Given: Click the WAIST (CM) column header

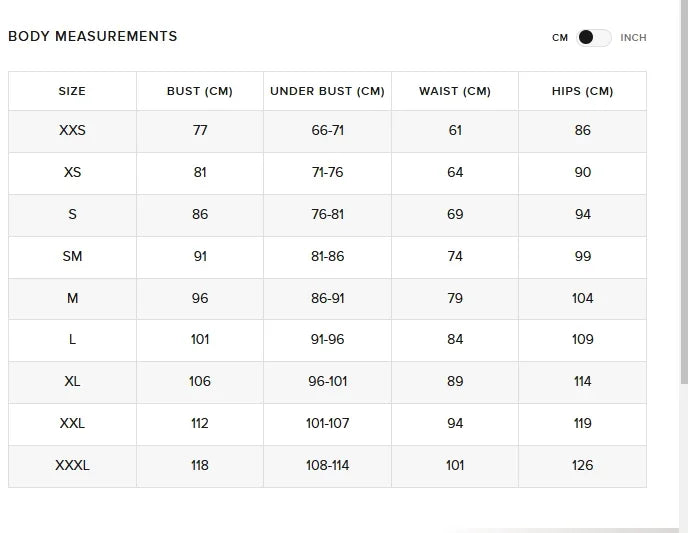Looking at the screenshot, I should point(455,91).
